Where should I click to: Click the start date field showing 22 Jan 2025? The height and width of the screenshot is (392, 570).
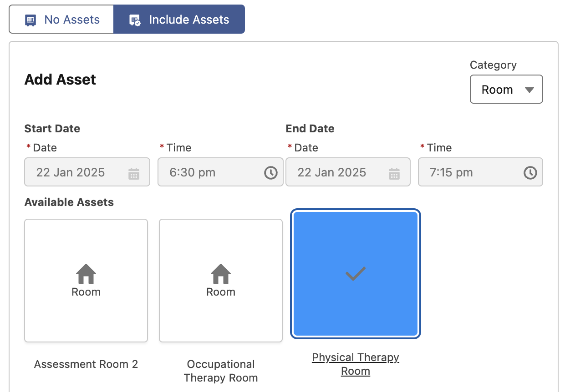(x=71, y=172)
